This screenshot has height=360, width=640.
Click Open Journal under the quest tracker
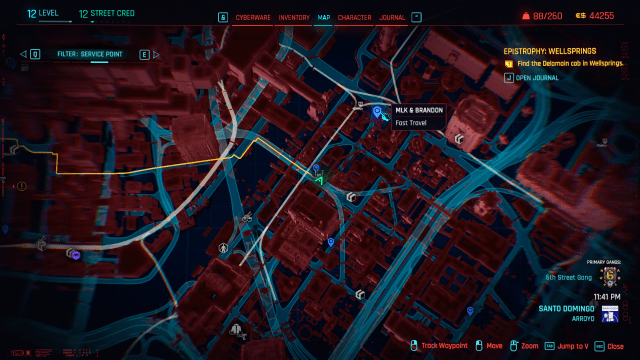click(x=531, y=78)
